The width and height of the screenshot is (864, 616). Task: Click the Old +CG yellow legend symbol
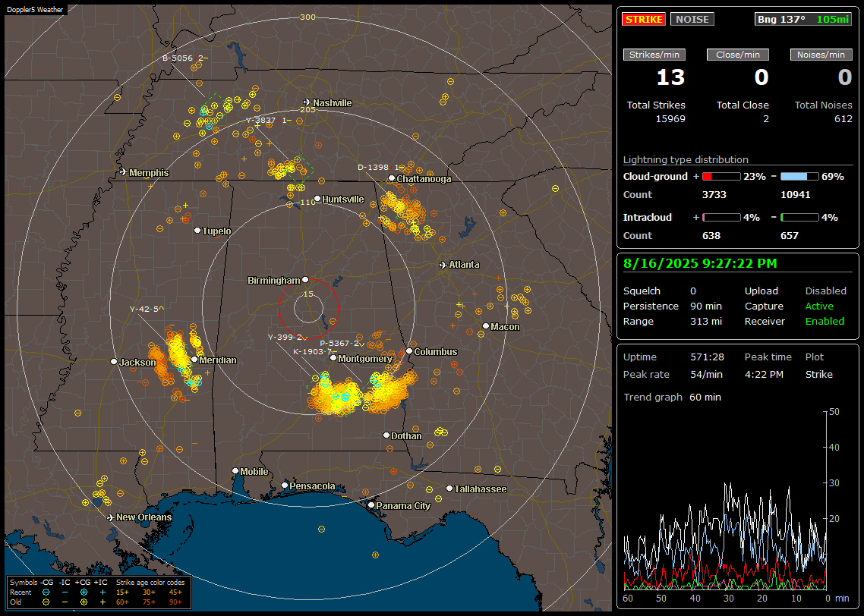[x=84, y=602]
